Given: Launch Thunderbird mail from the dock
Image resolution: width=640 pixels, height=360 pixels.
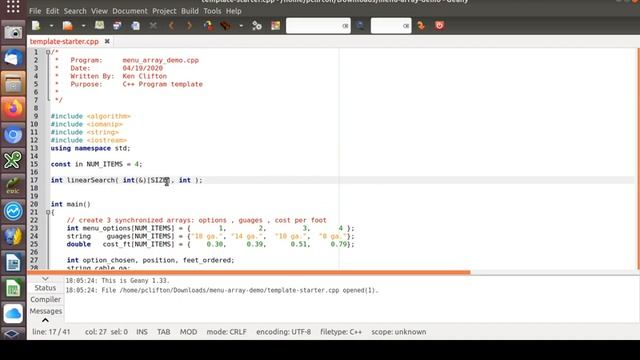Looking at the screenshot, I should tap(13, 58).
